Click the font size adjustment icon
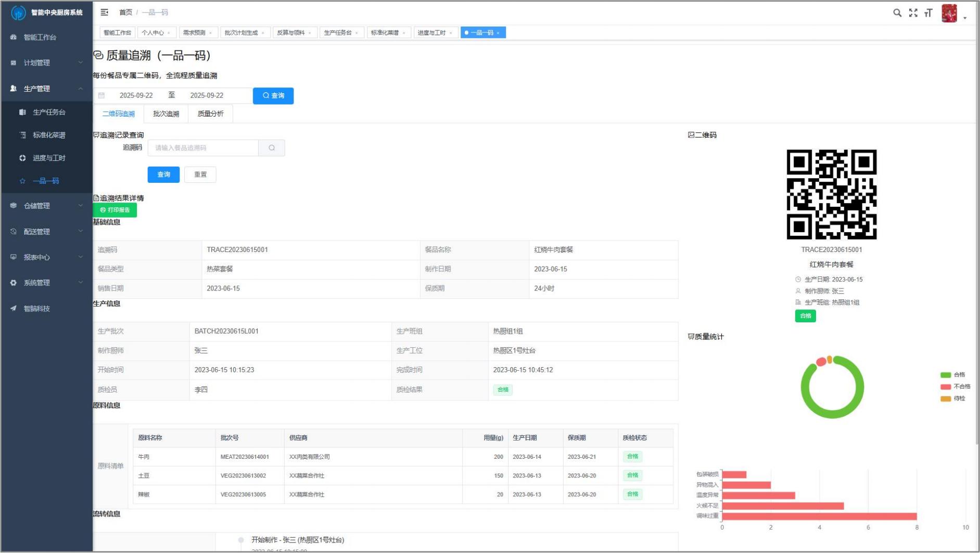980x553 pixels. [928, 13]
